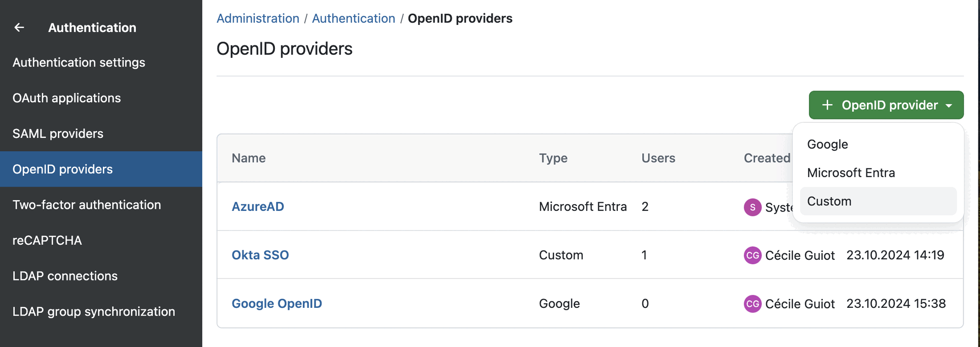Open Authentication settings in sidebar
The image size is (980, 347).
(x=79, y=63)
